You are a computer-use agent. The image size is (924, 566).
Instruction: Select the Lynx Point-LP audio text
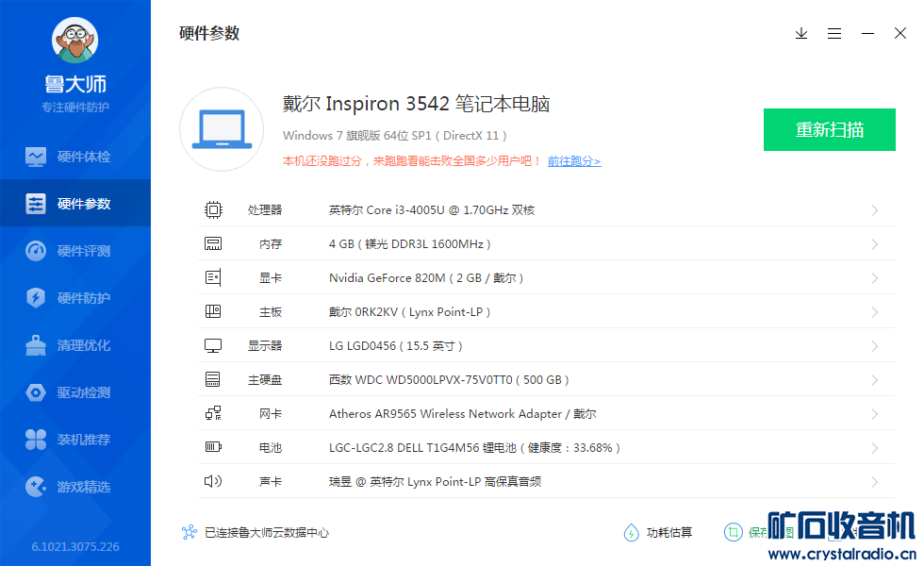(435, 482)
